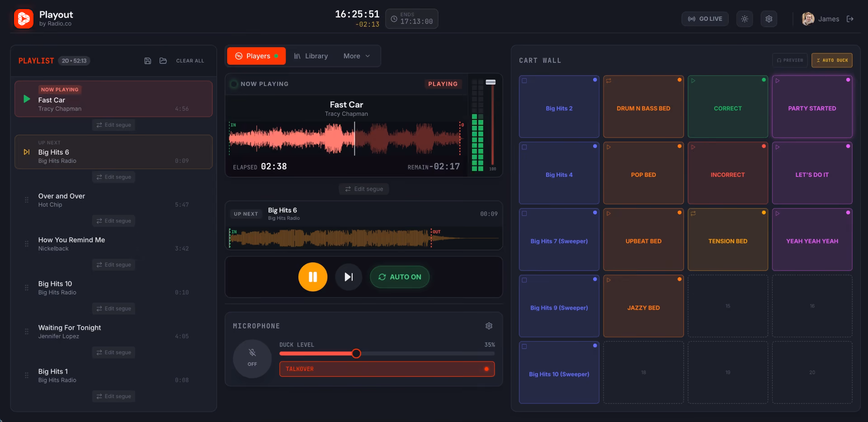Grab drag handle for Over and Over
This screenshot has height=422, width=868.
point(27,199)
